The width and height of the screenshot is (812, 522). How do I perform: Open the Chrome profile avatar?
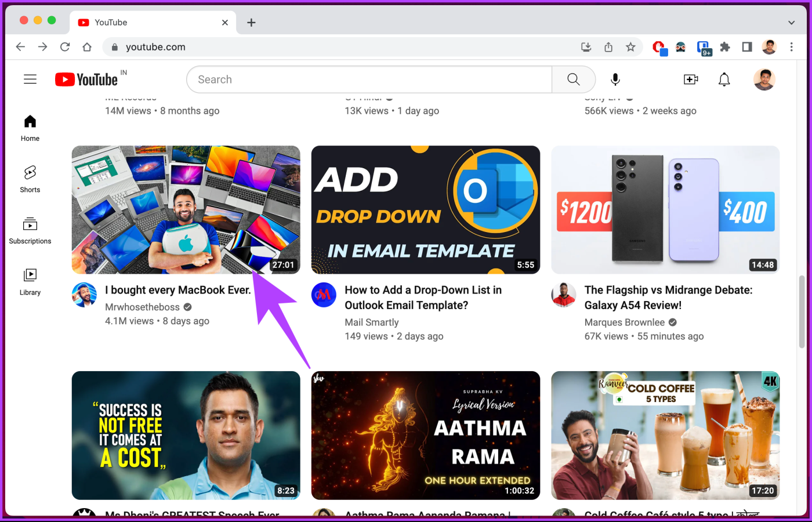(769, 47)
